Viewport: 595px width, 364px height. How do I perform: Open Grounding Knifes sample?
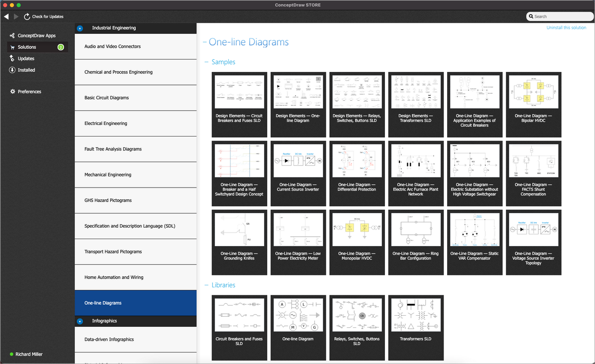point(239,242)
